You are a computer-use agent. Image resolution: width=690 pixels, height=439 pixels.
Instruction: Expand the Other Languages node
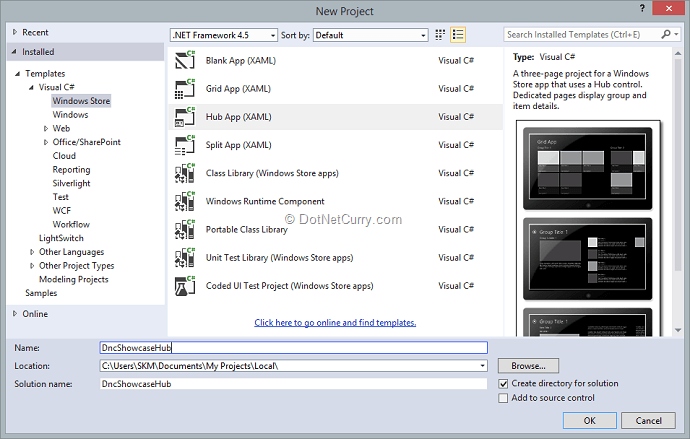(x=32, y=252)
